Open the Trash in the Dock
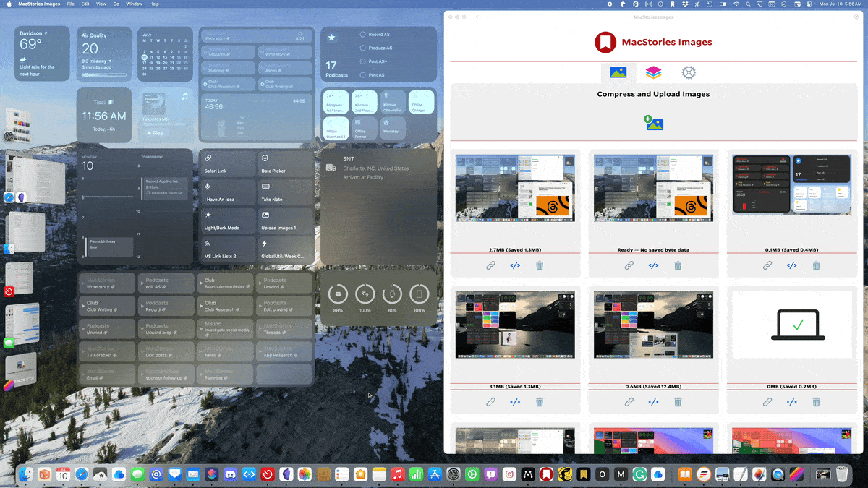The width and height of the screenshot is (868, 488). coord(842,474)
